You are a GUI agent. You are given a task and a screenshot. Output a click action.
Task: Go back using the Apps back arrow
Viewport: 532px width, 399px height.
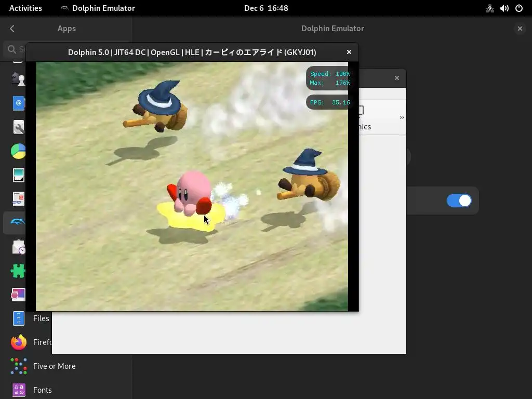point(12,29)
